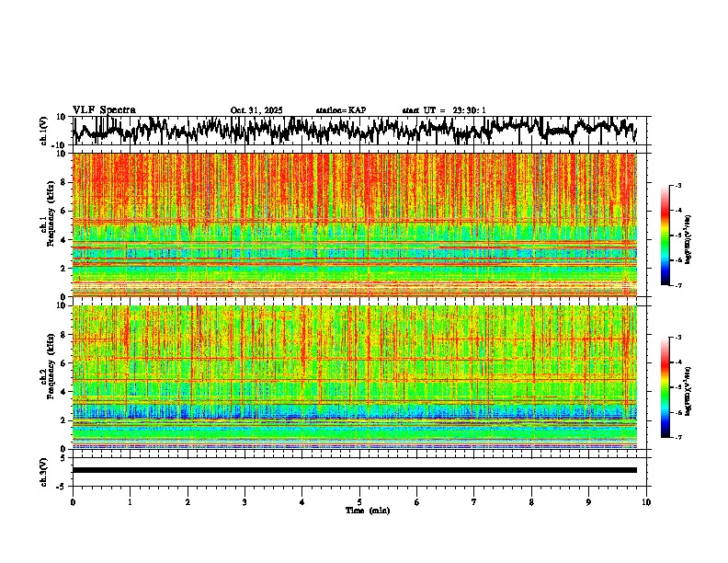Image resolution: width=728 pixels, height=563 pixels.
Task: Select the "start UT = 23:30: 1" label
Action: tap(444, 110)
